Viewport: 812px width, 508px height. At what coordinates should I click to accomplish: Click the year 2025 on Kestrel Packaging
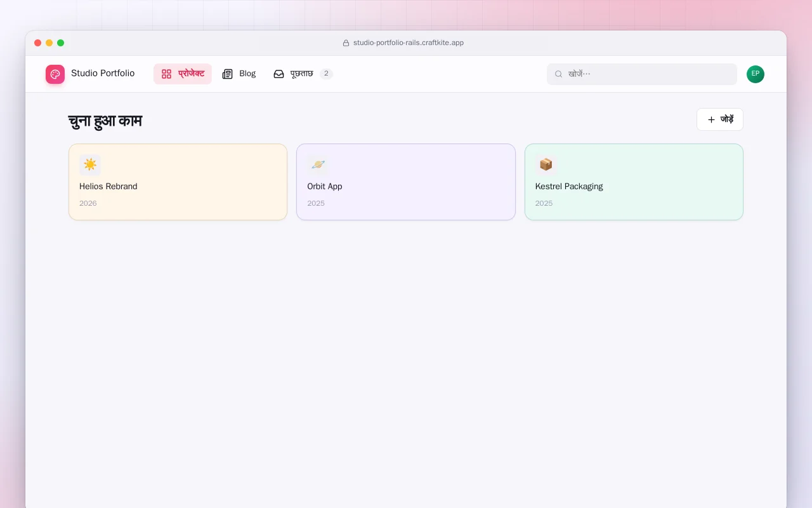[x=544, y=204]
